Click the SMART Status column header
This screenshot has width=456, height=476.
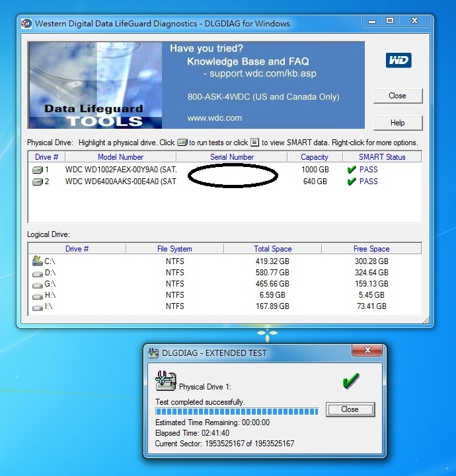(x=382, y=157)
